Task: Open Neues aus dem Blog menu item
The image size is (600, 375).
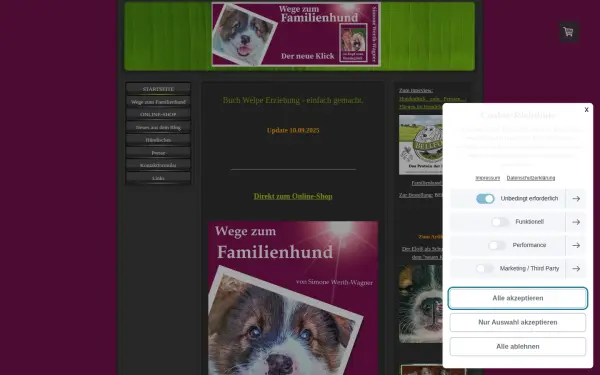Action: [158, 127]
